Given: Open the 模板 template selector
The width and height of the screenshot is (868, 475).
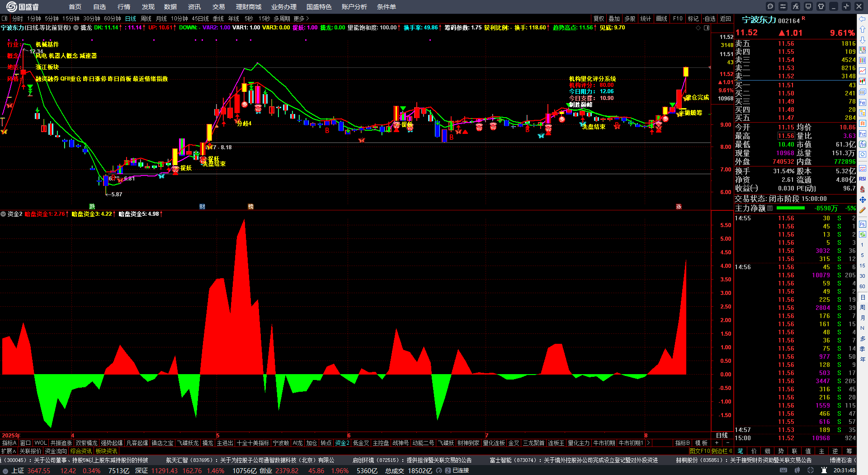Looking at the screenshot, I should (701, 443).
